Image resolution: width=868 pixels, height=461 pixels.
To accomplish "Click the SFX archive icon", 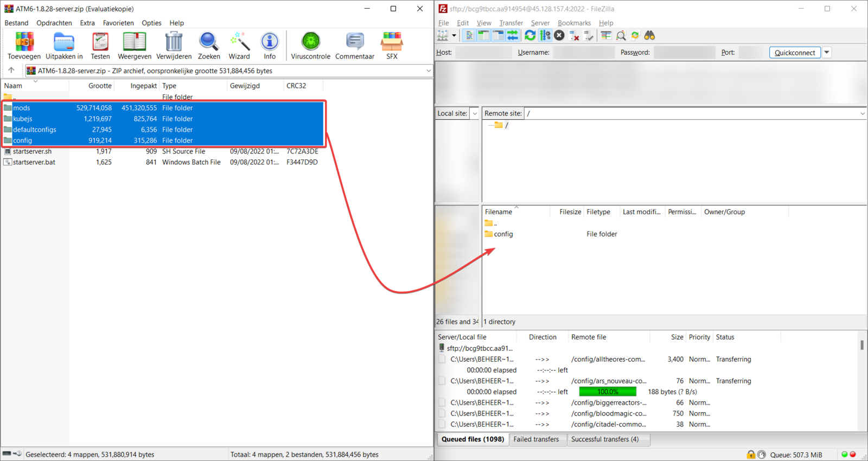I will pyautogui.click(x=392, y=46).
